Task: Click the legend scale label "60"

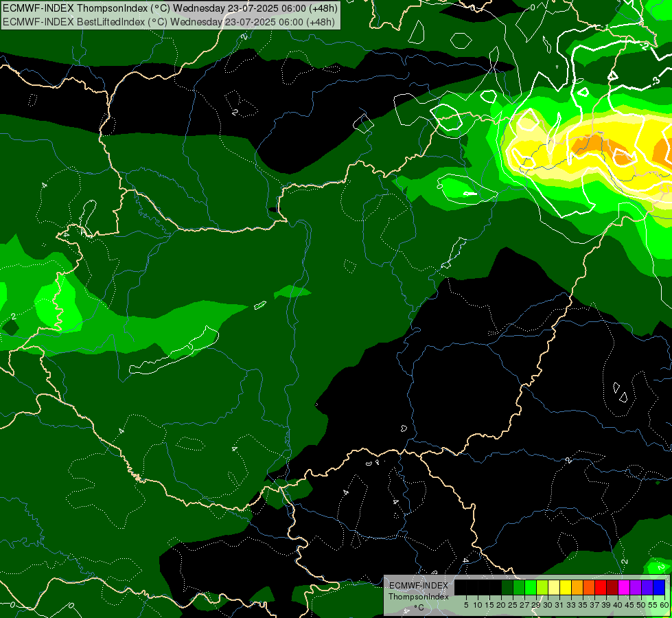Action: point(664,605)
